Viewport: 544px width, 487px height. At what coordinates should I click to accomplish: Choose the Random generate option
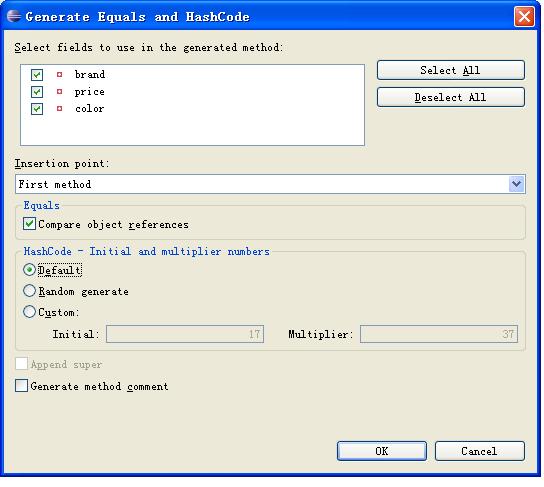coord(29,291)
